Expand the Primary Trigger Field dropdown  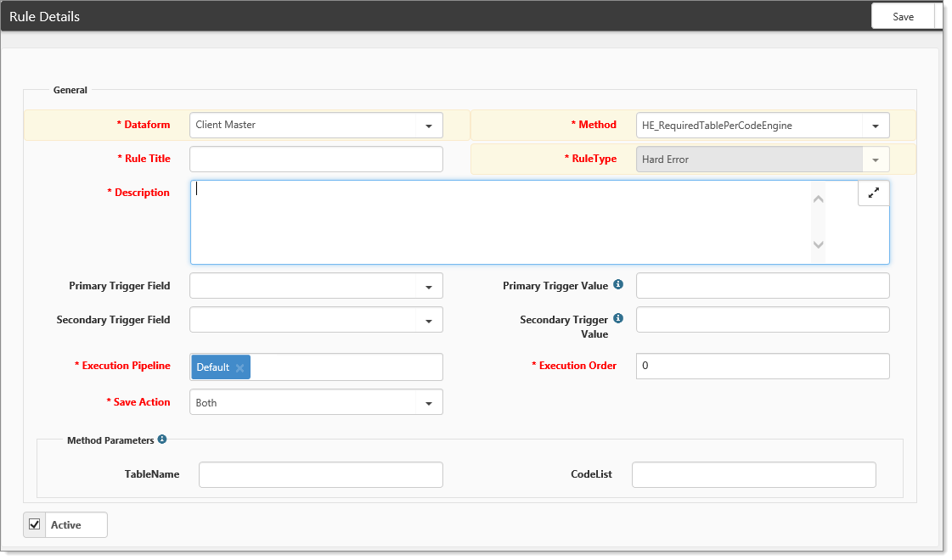click(429, 287)
